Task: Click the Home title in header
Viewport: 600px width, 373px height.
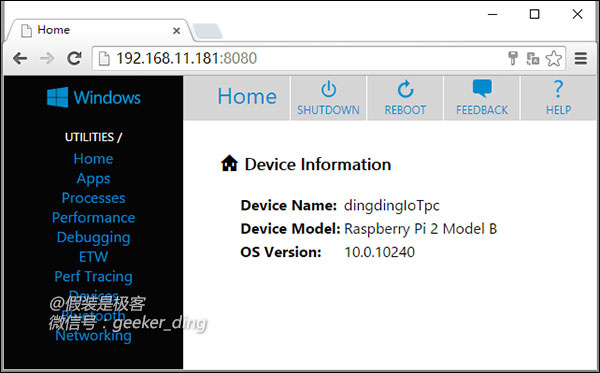Action: click(x=247, y=96)
